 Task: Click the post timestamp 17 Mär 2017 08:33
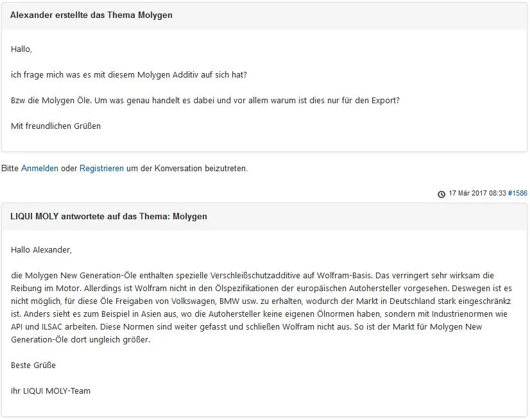tap(477, 193)
